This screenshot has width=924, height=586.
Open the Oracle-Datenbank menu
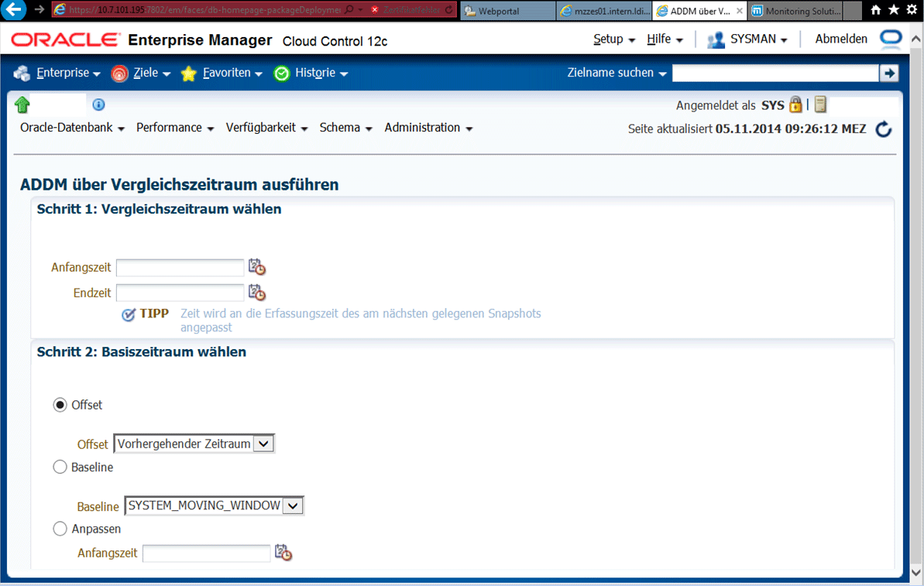pos(72,128)
